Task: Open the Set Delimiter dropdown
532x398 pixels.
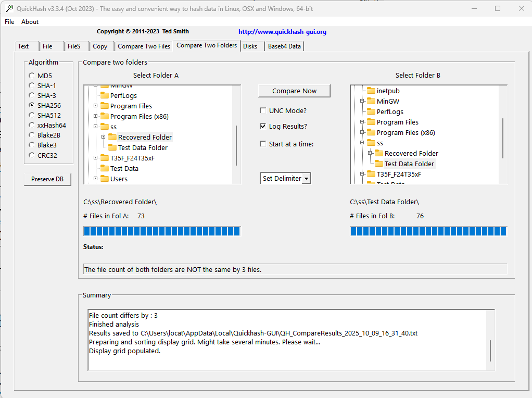Action: point(307,178)
